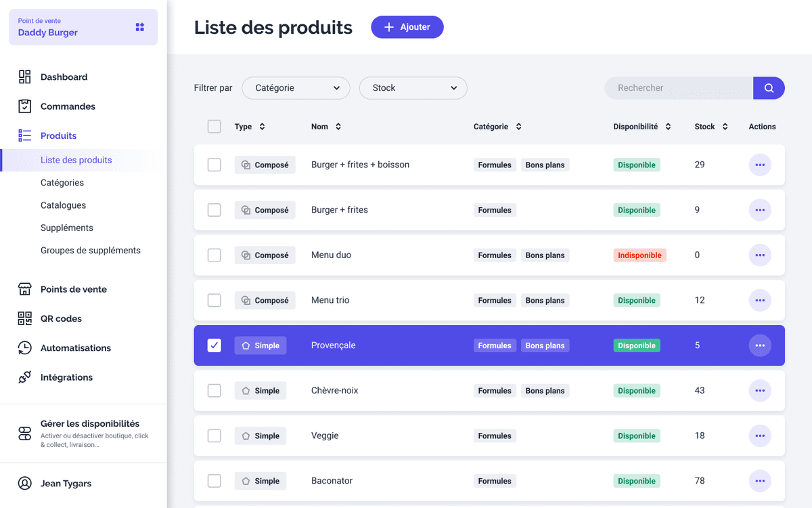Viewport: 812px width, 508px height.
Task: Open Groupes de suppléments menu item
Action: [91, 251]
